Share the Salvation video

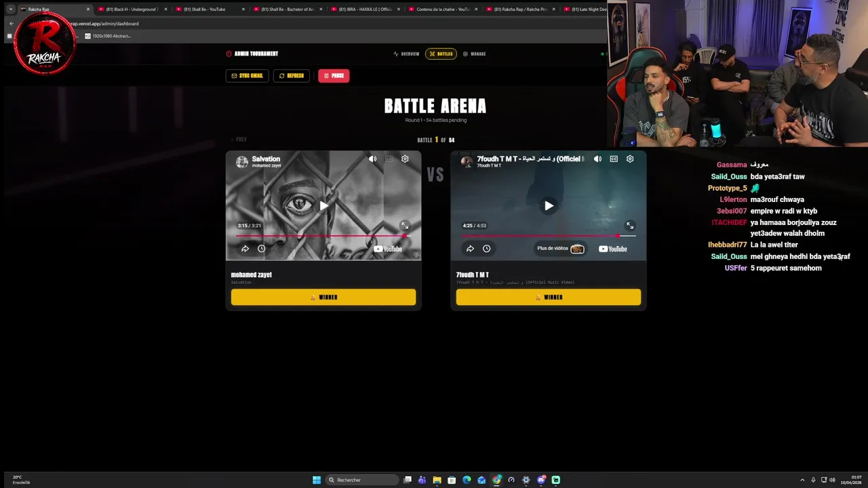point(245,249)
